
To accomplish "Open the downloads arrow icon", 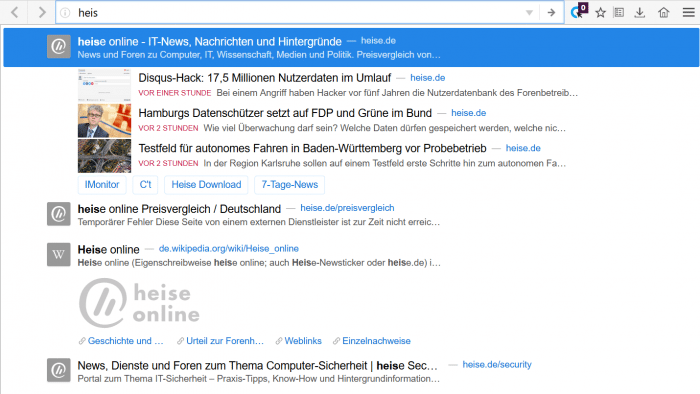I will point(640,12).
